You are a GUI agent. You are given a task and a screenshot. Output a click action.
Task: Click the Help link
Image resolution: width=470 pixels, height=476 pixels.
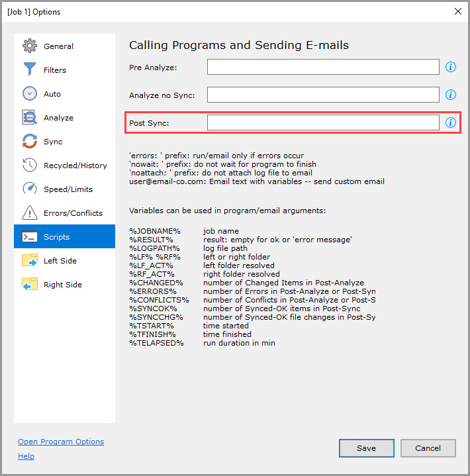pyautogui.click(x=26, y=456)
